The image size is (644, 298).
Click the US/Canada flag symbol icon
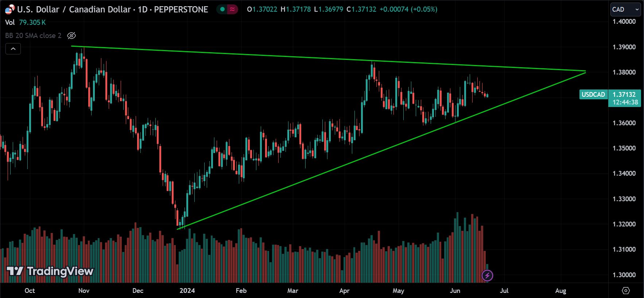[x=10, y=9]
